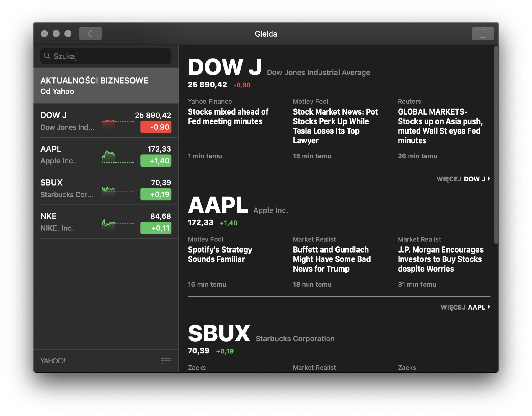Click the large DOW J heading
The height and width of the screenshot is (416, 532).
[225, 67]
